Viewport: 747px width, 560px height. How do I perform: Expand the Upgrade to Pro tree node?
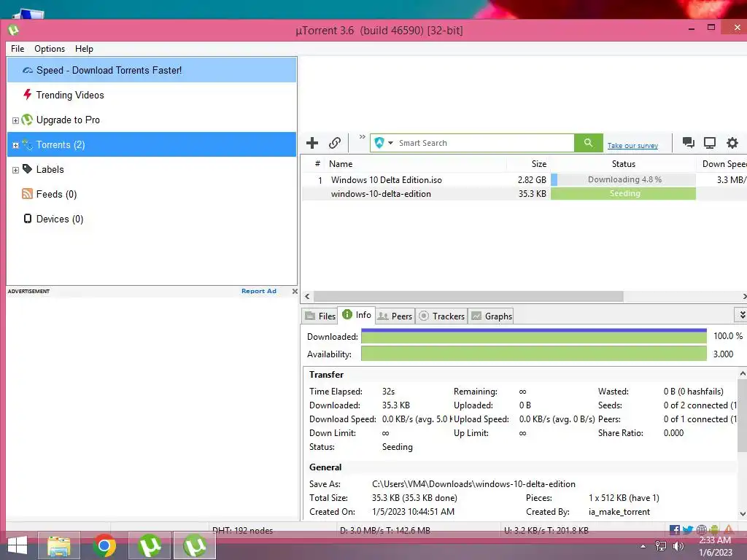[x=15, y=120]
